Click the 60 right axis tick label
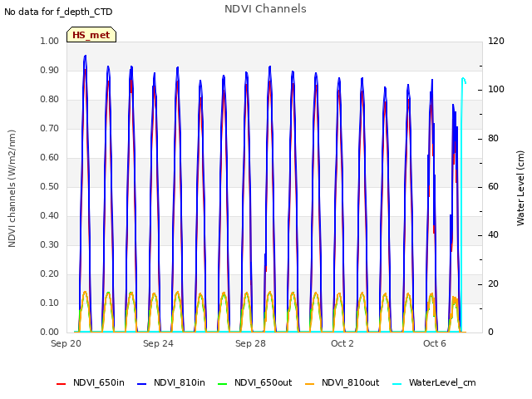The width and height of the screenshot is (532, 399). tap(493, 186)
